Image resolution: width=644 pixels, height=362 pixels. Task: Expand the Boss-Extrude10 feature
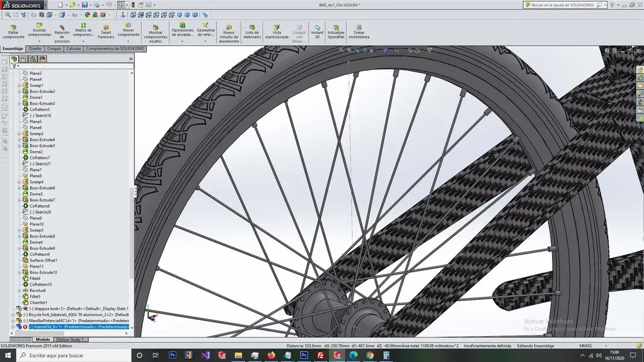[x=19, y=273]
